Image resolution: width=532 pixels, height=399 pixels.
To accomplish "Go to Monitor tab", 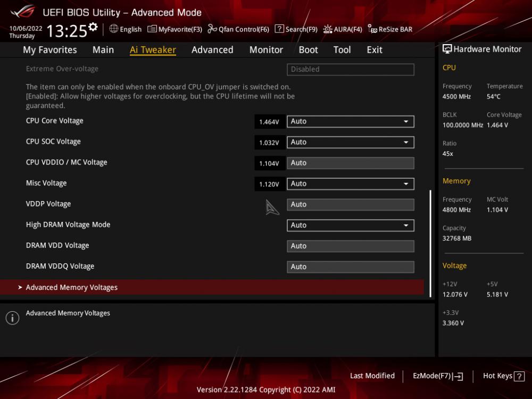I will (266, 50).
